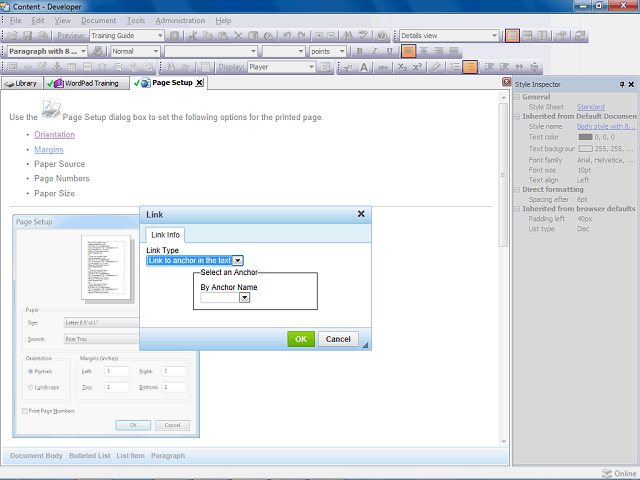
Task: Switch to the Library tab
Action: [22, 83]
